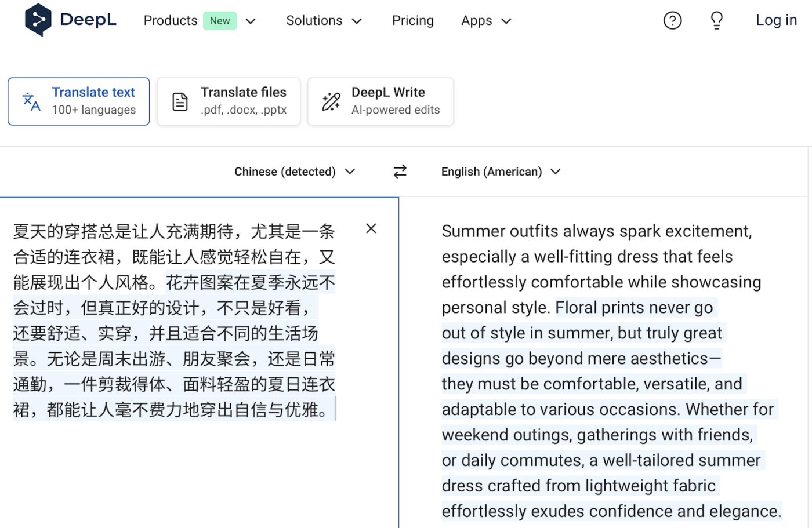Click the New badge beside Products

tap(220, 20)
